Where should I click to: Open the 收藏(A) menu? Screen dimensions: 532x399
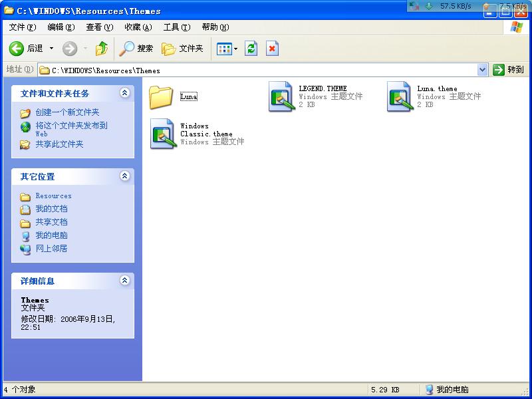[138, 27]
